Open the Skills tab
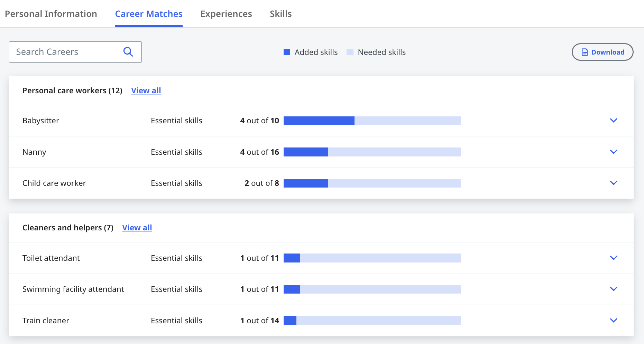The width and height of the screenshot is (644, 344). (281, 14)
